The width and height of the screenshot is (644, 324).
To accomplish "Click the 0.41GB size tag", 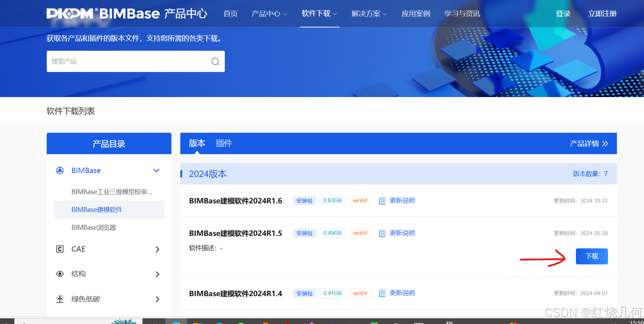I will click(x=333, y=293).
